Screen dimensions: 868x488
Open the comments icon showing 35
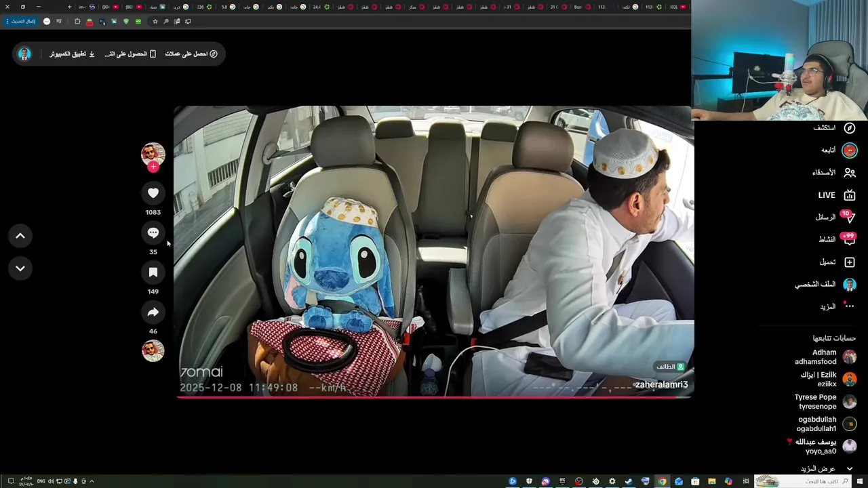(x=153, y=232)
